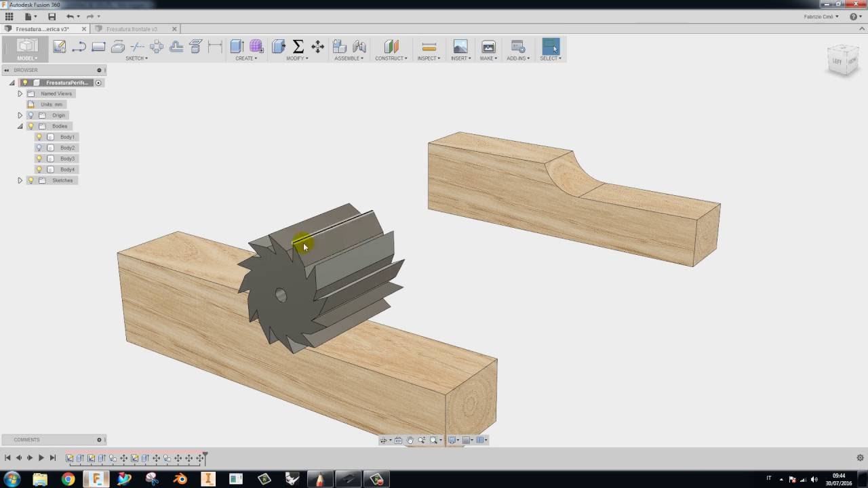Open the data panel grid icon
Image resolution: width=868 pixels, height=488 pixels.
[9, 16]
